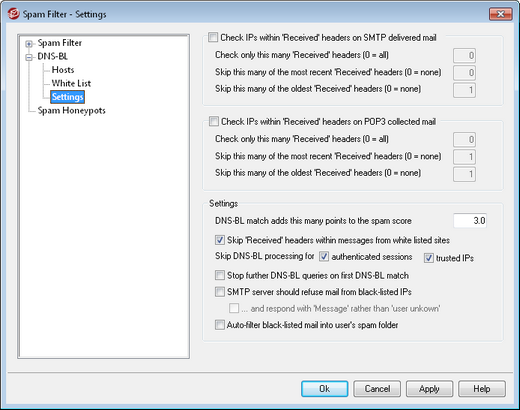This screenshot has width=520, height=410.
Task: Enable Stop further DNS-BL queries on first match
Action: coord(220,275)
